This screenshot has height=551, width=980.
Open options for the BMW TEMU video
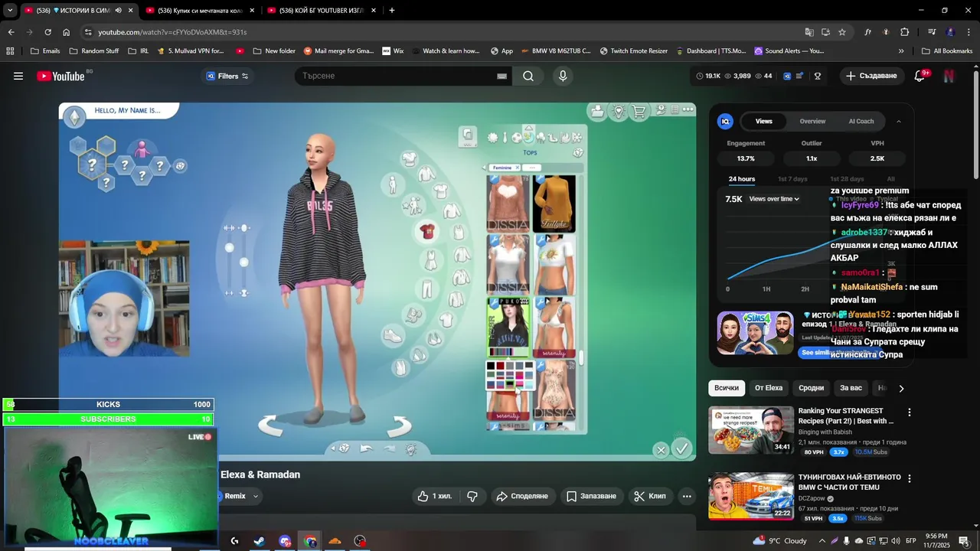pos(910,478)
